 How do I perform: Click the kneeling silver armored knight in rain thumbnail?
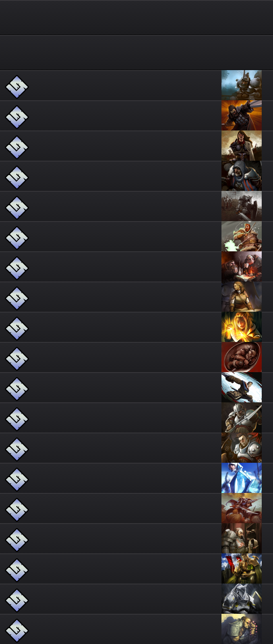[242, 599]
